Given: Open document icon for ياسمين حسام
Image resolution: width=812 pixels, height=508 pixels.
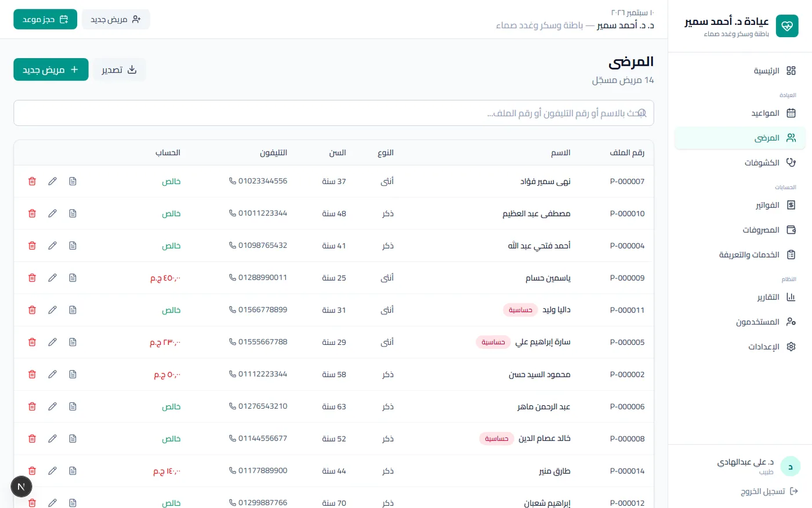Looking at the screenshot, I should coord(72,278).
